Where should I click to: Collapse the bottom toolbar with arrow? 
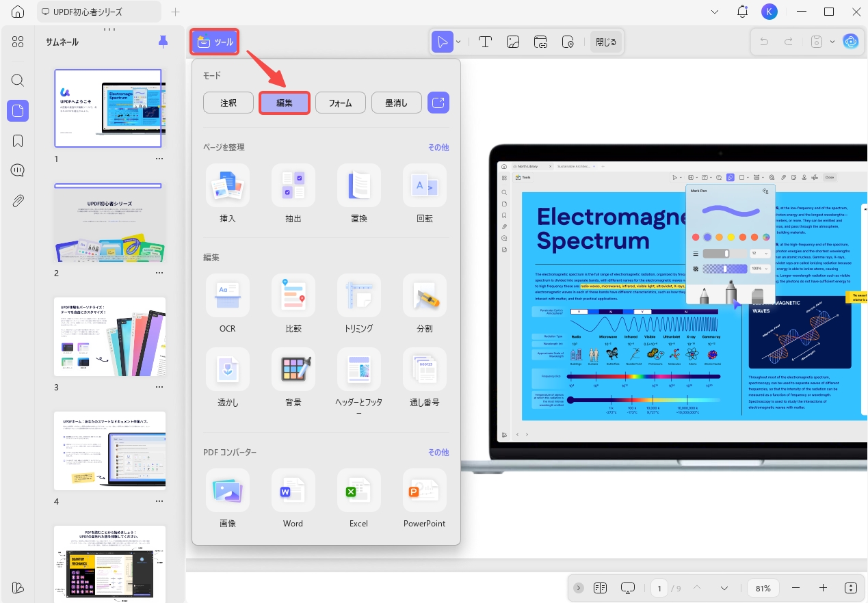point(579,588)
